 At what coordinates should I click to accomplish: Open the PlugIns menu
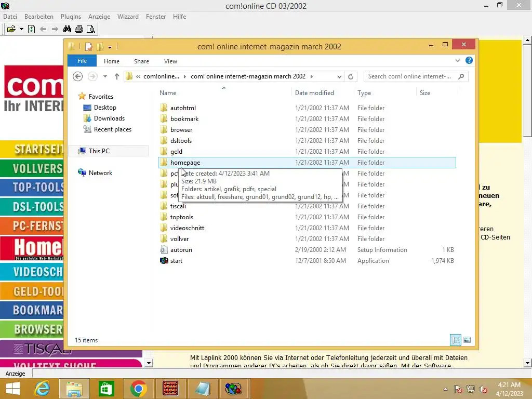[x=71, y=17]
